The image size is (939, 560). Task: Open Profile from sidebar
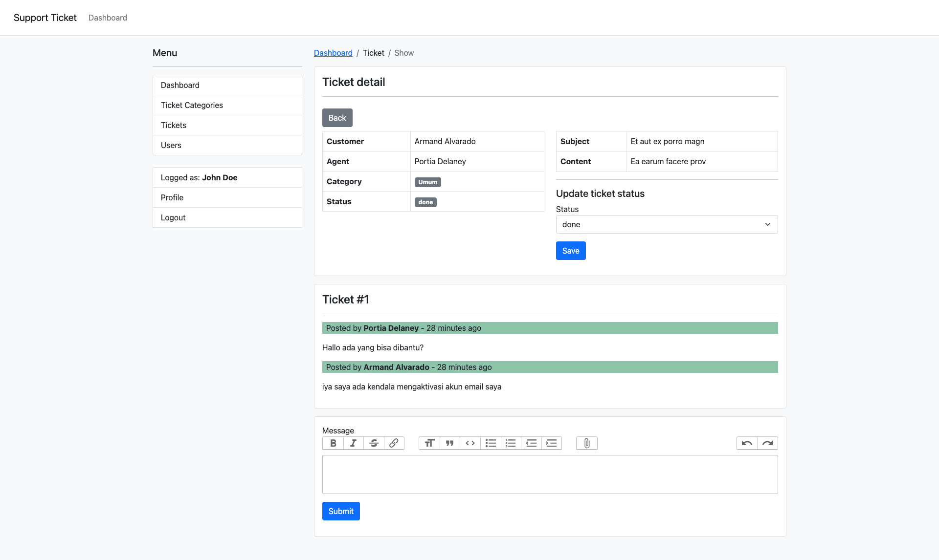tap(227, 197)
